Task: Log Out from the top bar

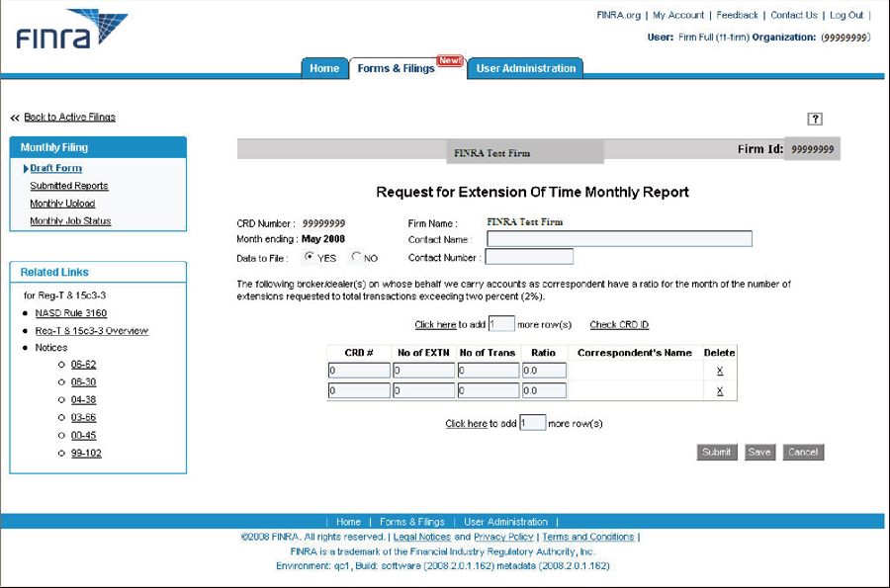Action: coord(845,15)
